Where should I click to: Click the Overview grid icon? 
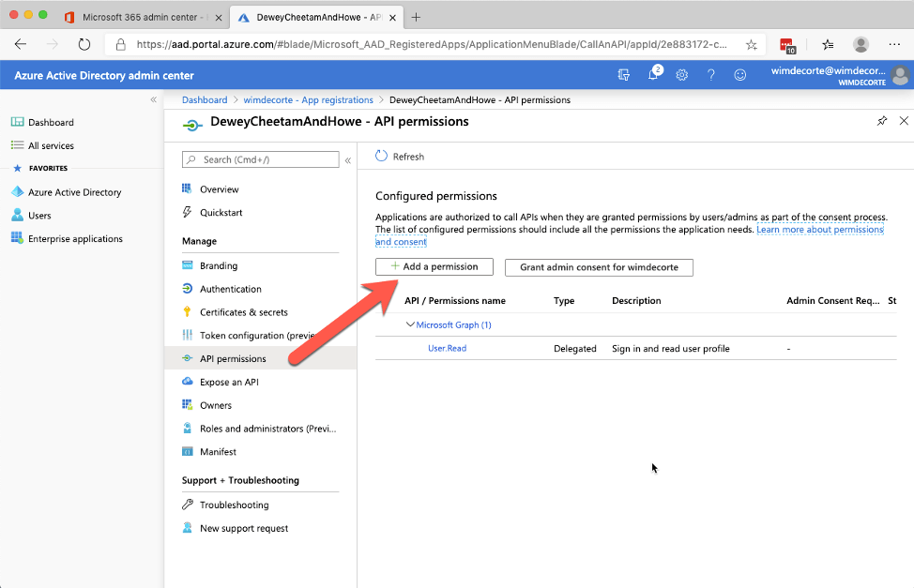(x=187, y=188)
